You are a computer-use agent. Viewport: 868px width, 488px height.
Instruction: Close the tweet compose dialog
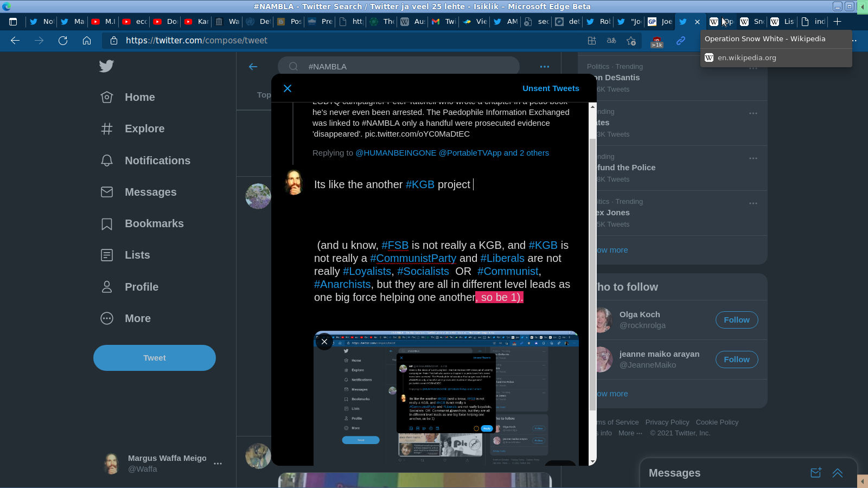[288, 88]
